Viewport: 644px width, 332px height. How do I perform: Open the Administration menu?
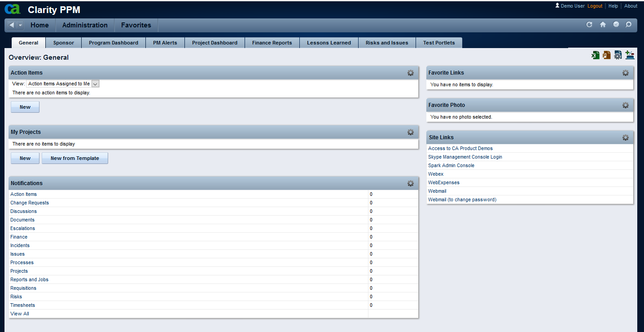[85, 25]
